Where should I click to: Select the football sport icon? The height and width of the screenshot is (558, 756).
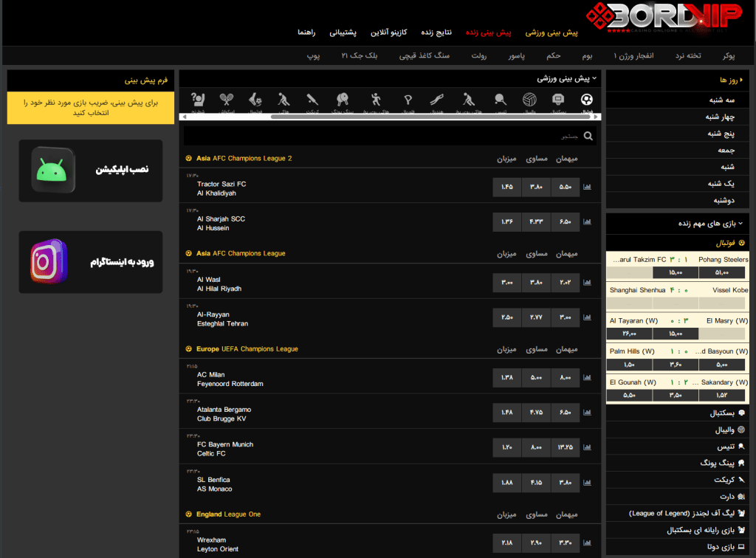coord(587,100)
